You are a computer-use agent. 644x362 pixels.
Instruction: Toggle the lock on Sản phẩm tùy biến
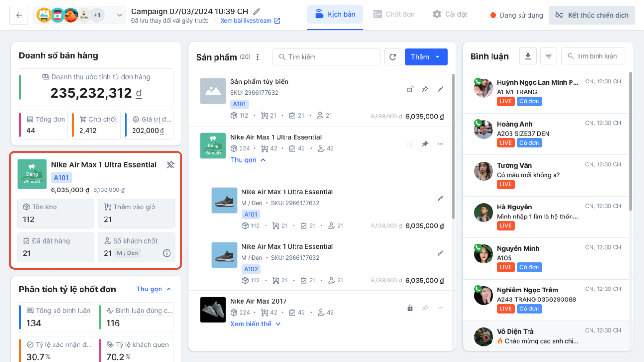tap(410, 89)
